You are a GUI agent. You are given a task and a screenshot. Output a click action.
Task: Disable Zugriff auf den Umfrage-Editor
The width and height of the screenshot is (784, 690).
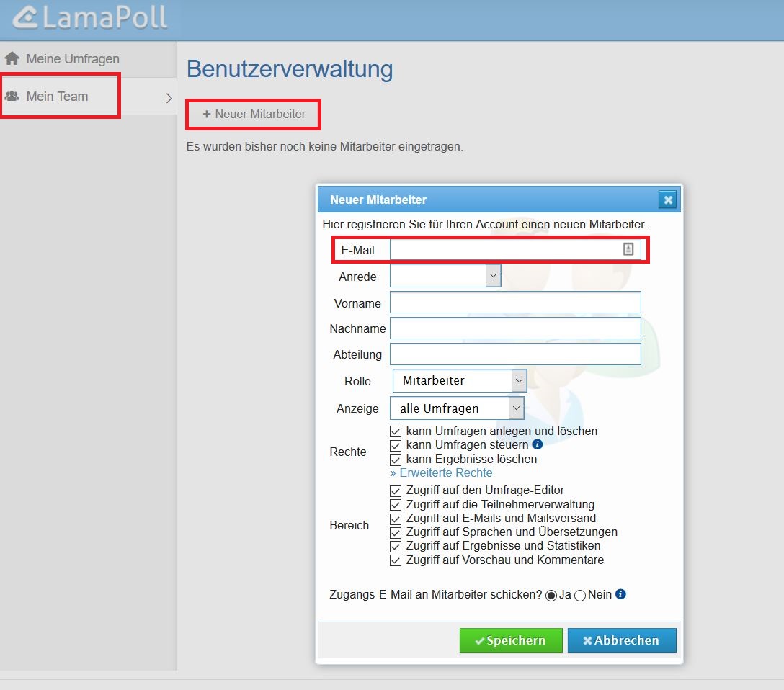click(x=395, y=490)
